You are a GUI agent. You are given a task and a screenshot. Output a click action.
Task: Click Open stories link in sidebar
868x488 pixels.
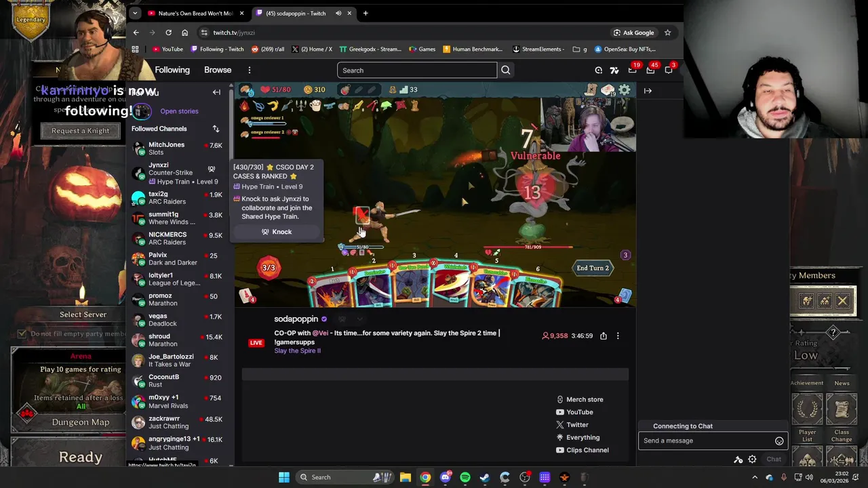179,111
